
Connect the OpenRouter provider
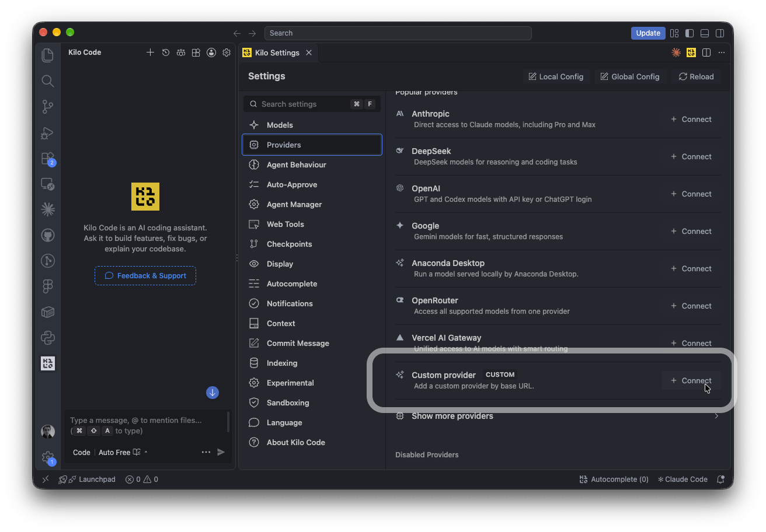click(691, 306)
